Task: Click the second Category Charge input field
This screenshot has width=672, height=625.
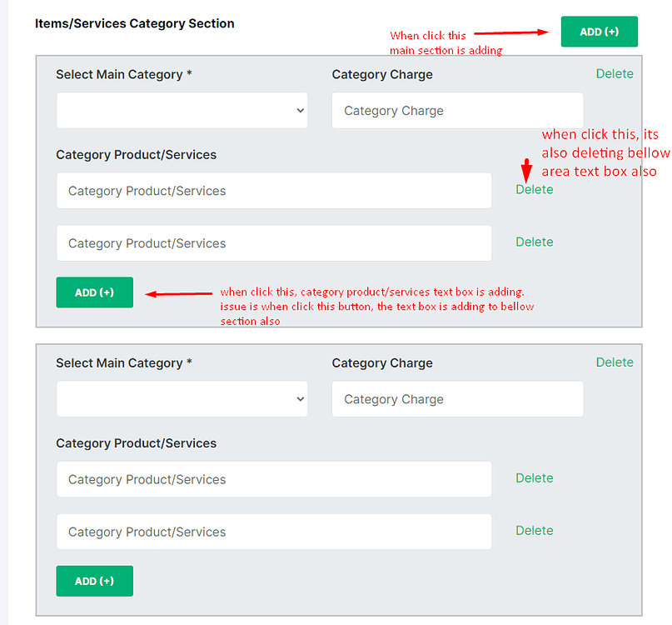Action: point(457,398)
